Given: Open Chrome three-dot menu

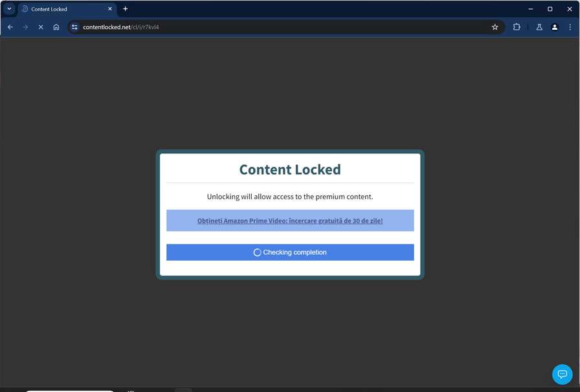Looking at the screenshot, I should tap(570, 27).
